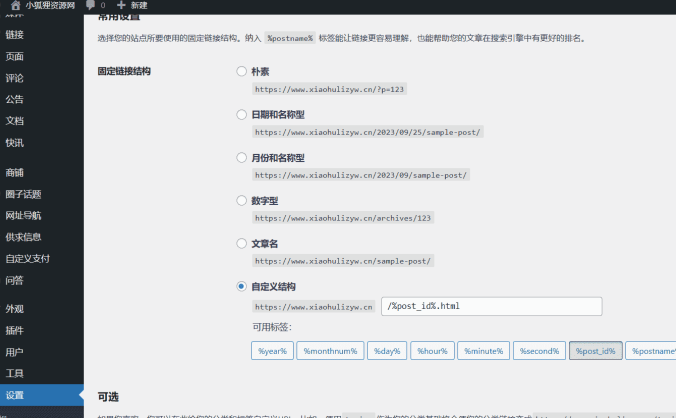
Task: Select the 自定义结构 custom structure radio
Action: (x=241, y=286)
